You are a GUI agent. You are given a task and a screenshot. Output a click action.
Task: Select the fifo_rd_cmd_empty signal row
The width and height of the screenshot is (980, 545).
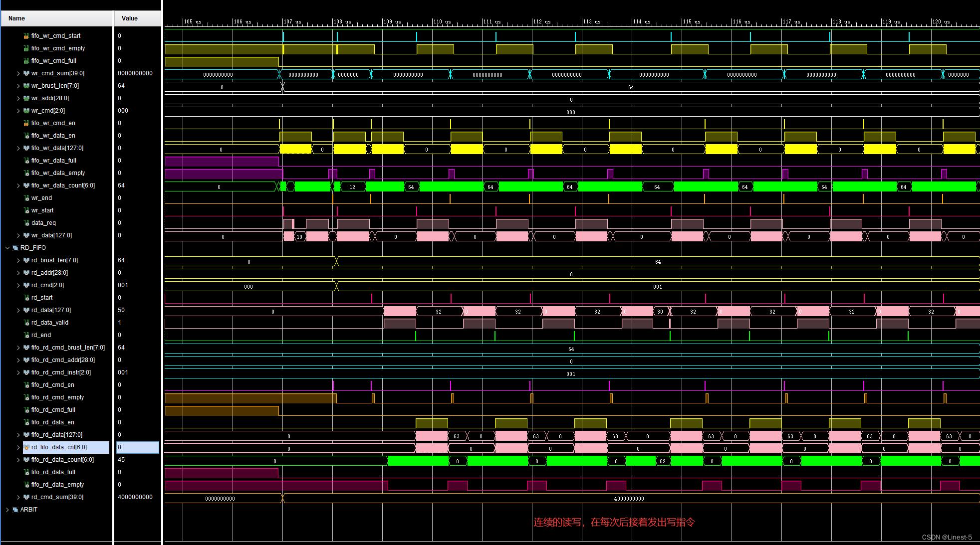[57, 397]
